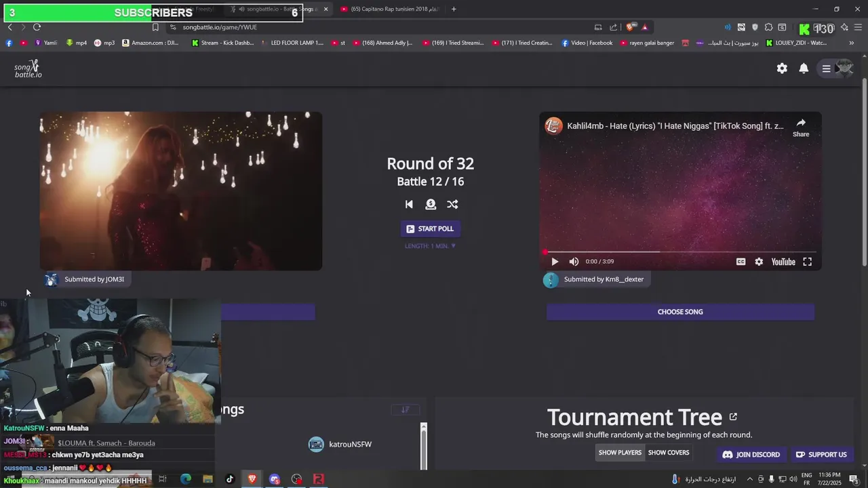Open browser extensions puzzle icon

(768, 27)
